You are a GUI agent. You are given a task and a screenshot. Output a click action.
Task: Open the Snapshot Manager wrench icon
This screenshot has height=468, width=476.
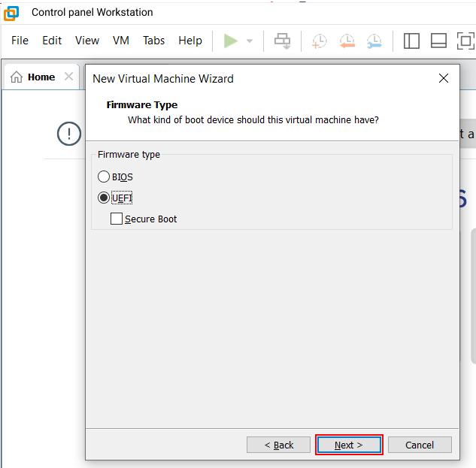pos(374,41)
